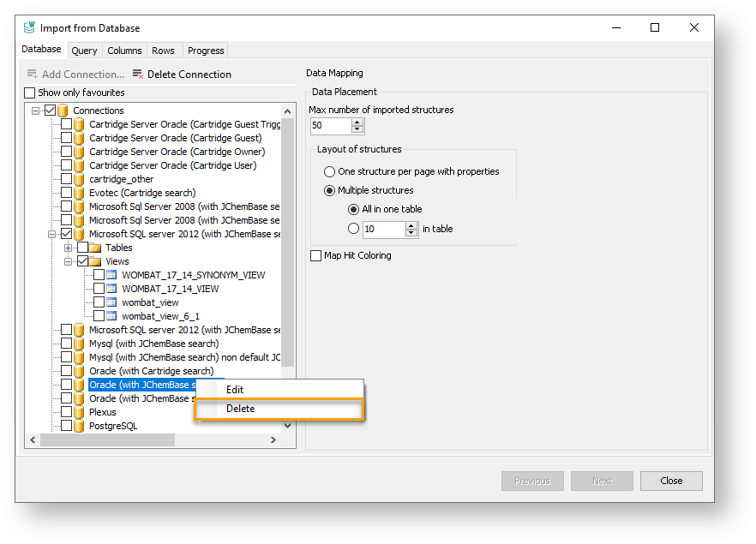The height and width of the screenshot is (544, 756).
Task: Choose Edit from the context menu
Action: [235, 390]
